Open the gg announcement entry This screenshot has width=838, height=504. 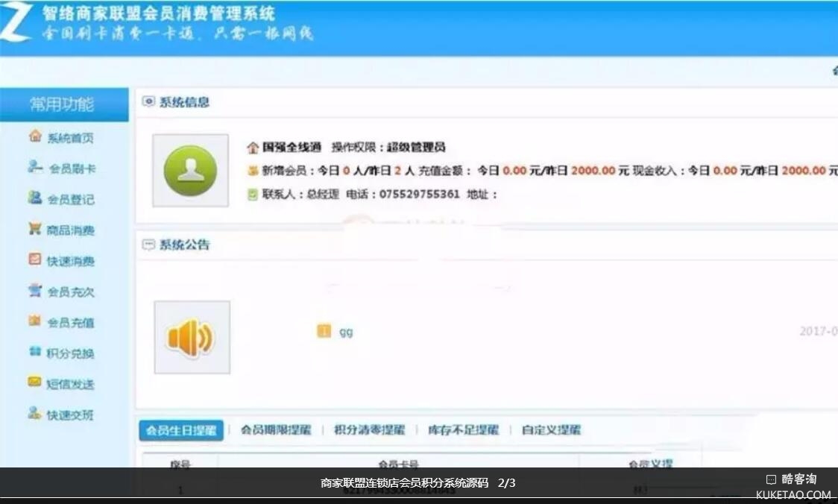click(x=346, y=332)
